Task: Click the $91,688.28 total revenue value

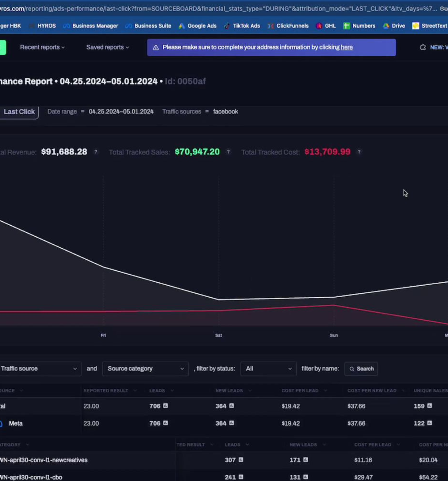Action: coord(64,152)
